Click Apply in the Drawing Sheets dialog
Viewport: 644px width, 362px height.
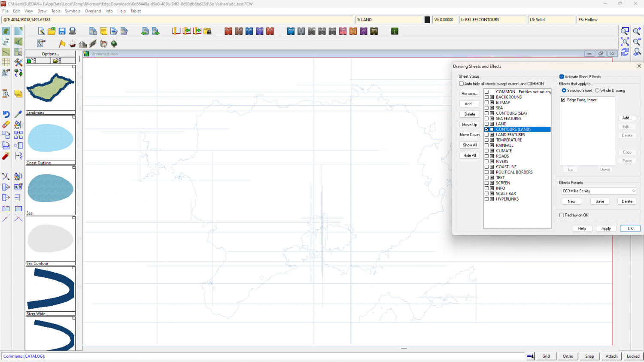point(606,228)
